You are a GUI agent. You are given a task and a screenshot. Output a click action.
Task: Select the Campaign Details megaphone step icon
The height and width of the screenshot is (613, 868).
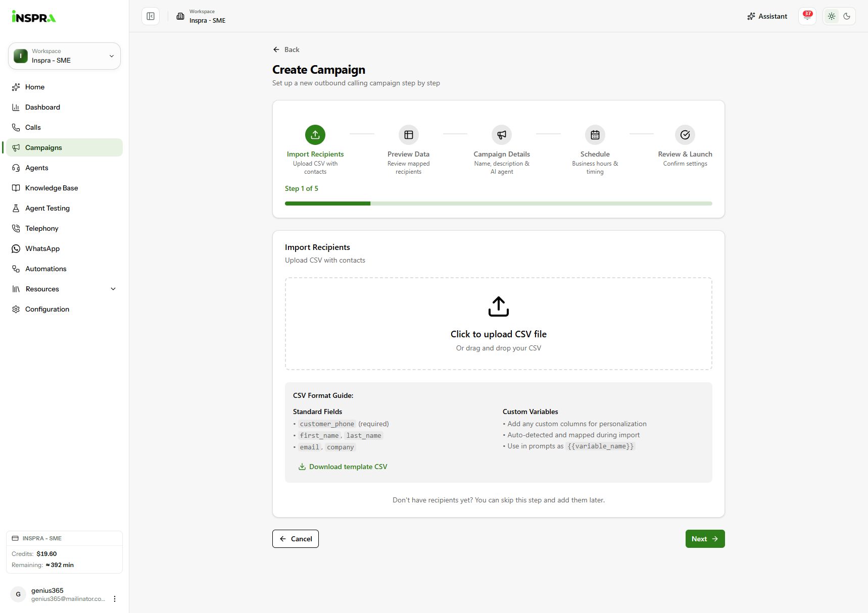click(x=502, y=135)
